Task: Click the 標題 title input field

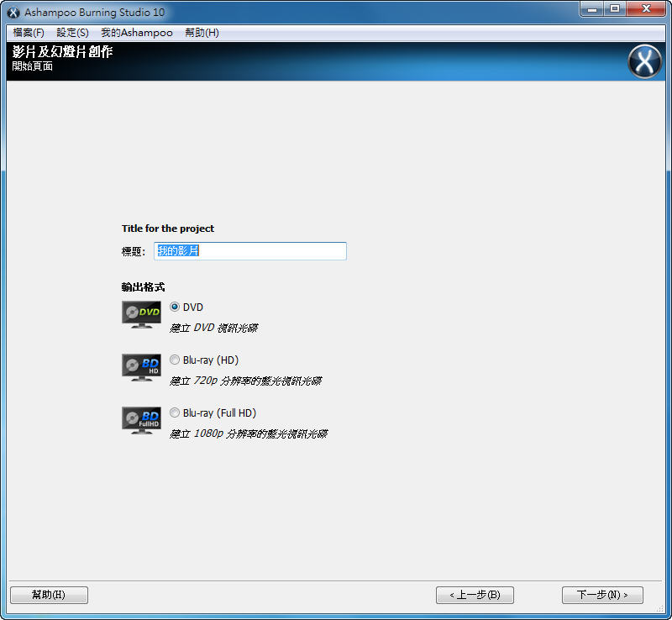Action: point(250,251)
